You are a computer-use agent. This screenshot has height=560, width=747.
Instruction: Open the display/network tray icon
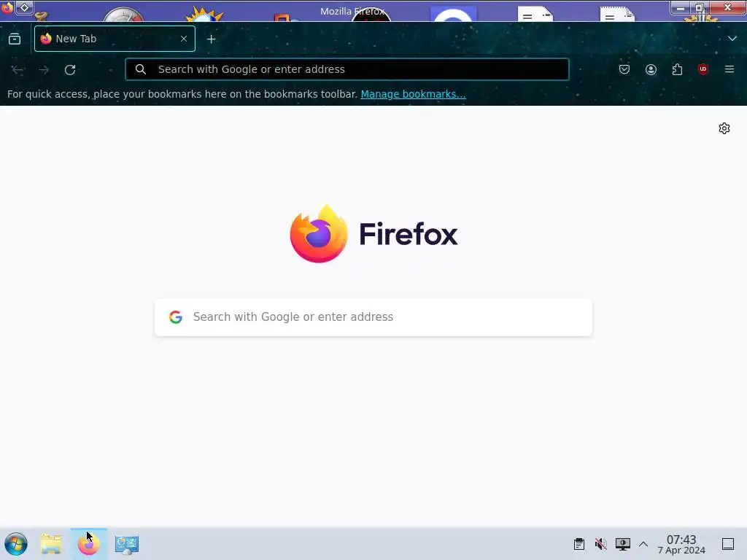623,544
